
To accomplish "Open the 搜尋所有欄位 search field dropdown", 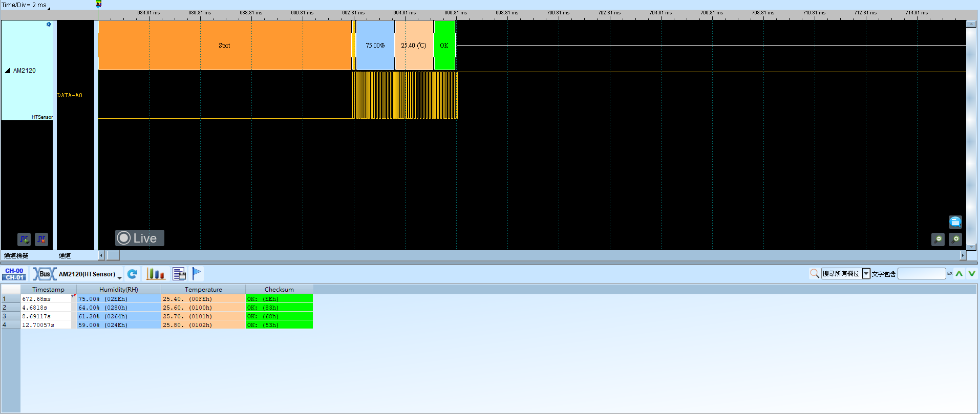I will tap(866, 274).
